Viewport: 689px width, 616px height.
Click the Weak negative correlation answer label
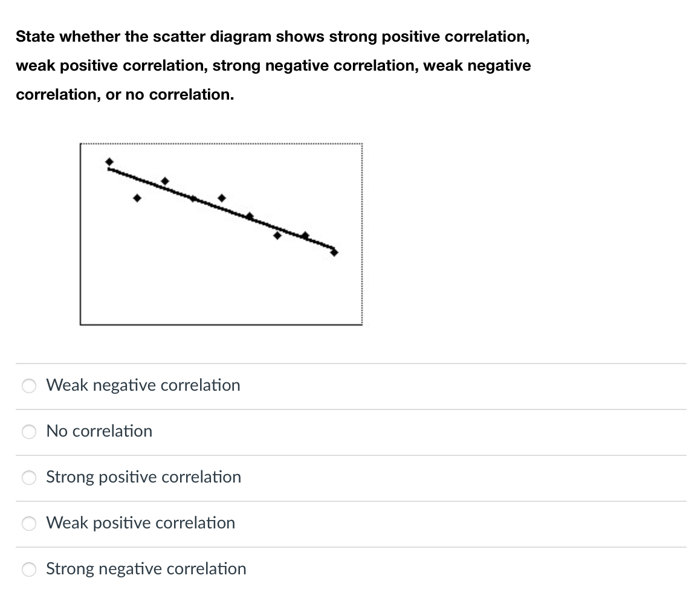[143, 385]
